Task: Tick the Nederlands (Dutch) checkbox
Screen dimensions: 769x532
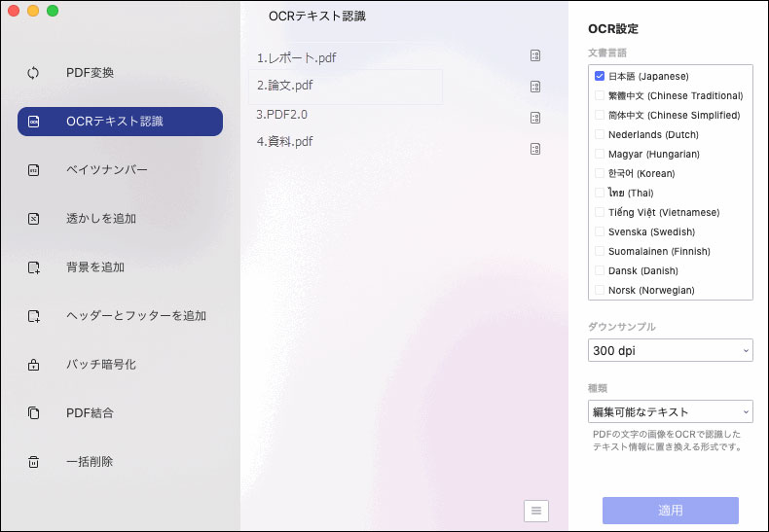Action: 600,134
